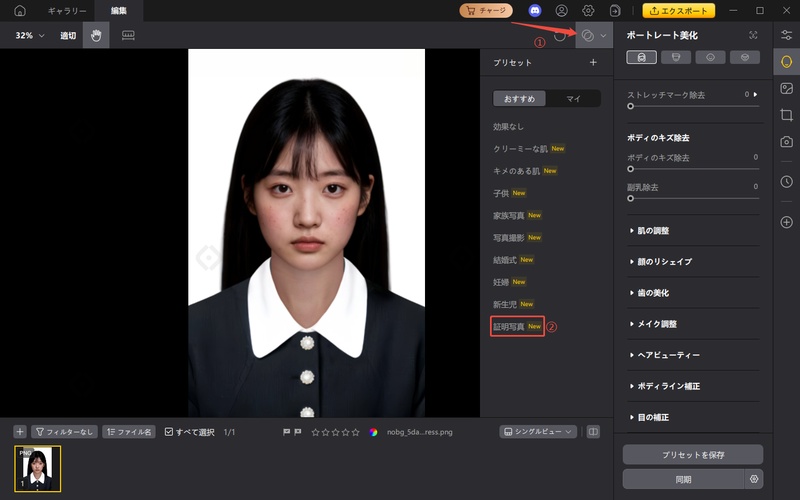This screenshot has height=500, width=800.
Task: Select the full body portrait mode icon
Action: [641, 57]
